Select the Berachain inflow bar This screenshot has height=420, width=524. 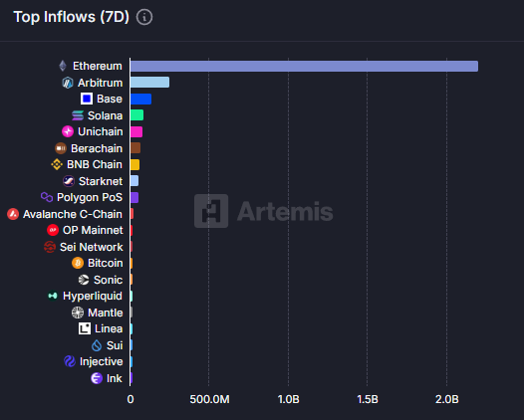(x=135, y=148)
